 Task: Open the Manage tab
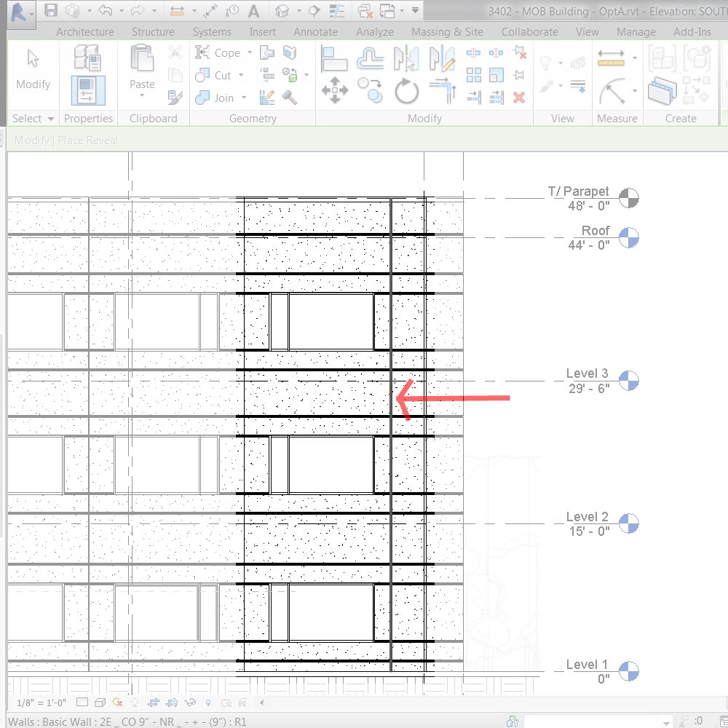[636, 31]
